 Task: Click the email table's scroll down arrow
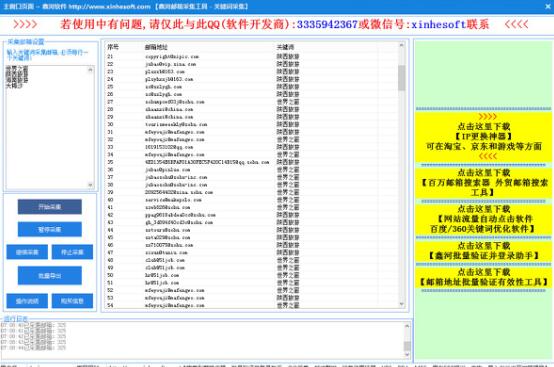(401, 304)
